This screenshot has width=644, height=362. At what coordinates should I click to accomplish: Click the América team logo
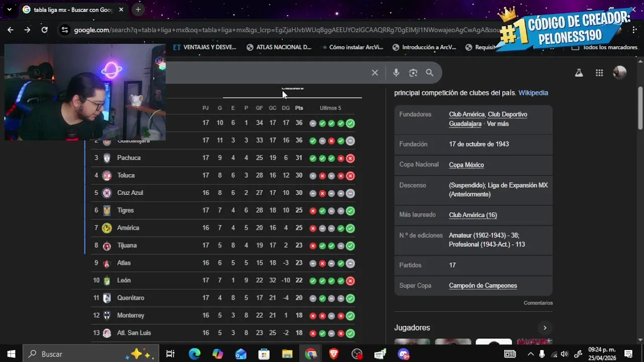coord(107,228)
